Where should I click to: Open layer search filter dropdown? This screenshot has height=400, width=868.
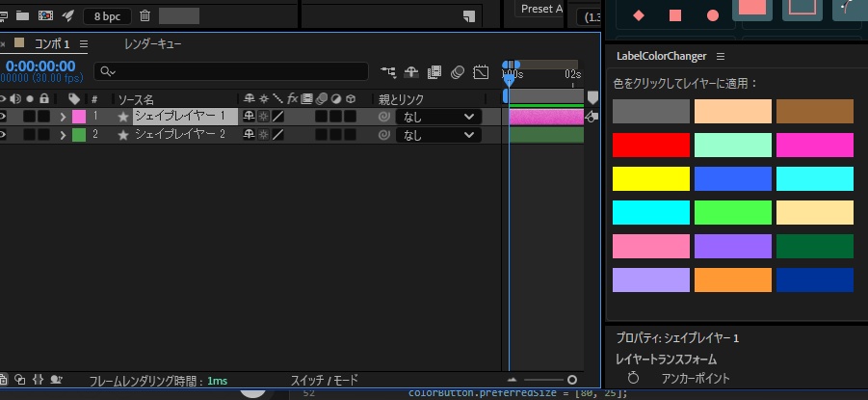(x=108, y=72)
